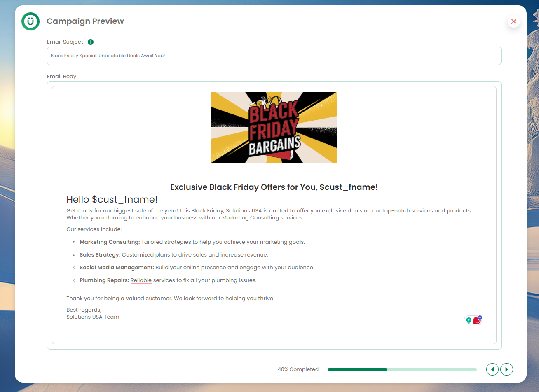Viewport: 539px width, 392px height.
Task: Go back using the left arrow button
Action: pyautogui.click(x=492, y=369)
